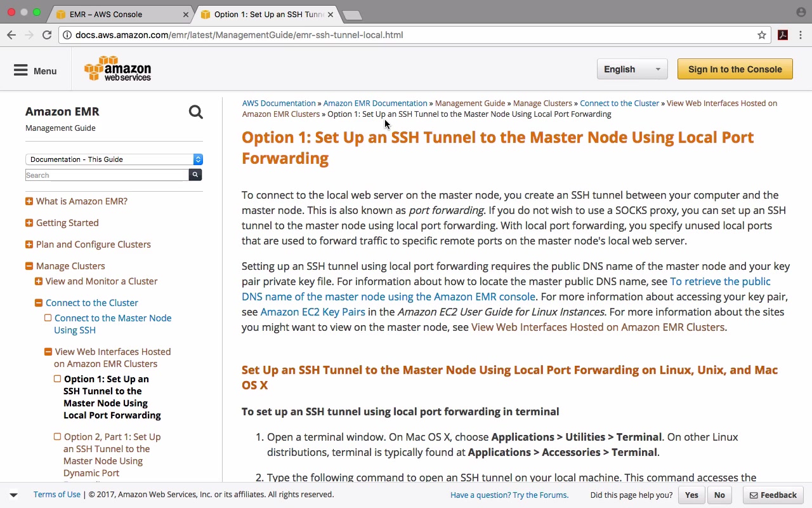Open the English language dropdown
This screenshot has width=812, height=508.
[632, 69]
